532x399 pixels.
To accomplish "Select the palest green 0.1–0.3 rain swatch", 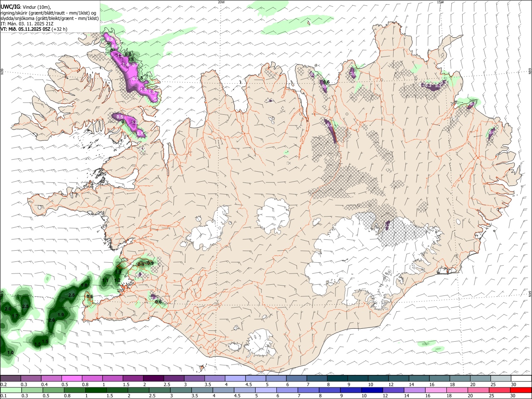I will tap(11, 390).
